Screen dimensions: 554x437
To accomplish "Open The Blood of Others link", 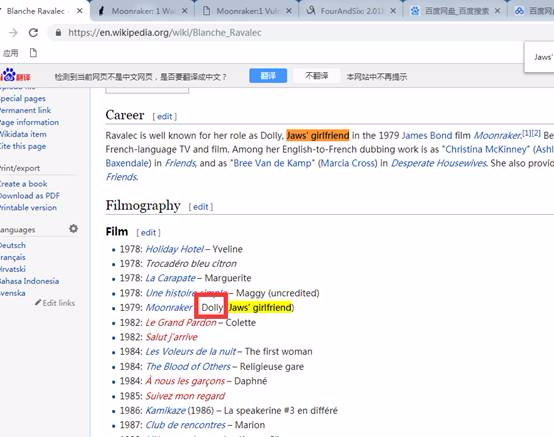I will 188,366.
